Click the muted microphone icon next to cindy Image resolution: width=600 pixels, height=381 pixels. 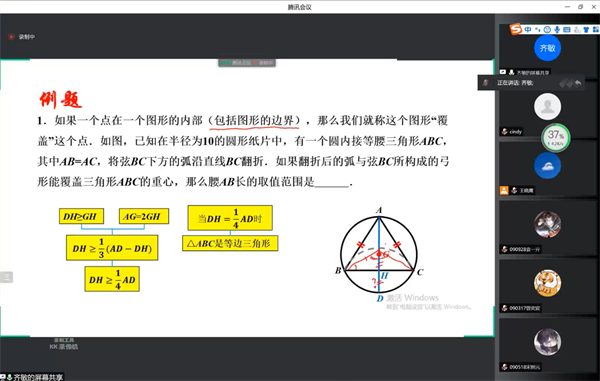coord(505,131)
